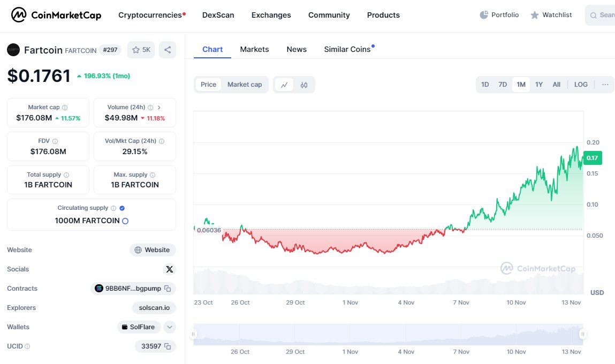The width and height of the screenshot is (615, 364).
Task: Click the 0.06036 chart baseline label
Action: tap(209, 230)
